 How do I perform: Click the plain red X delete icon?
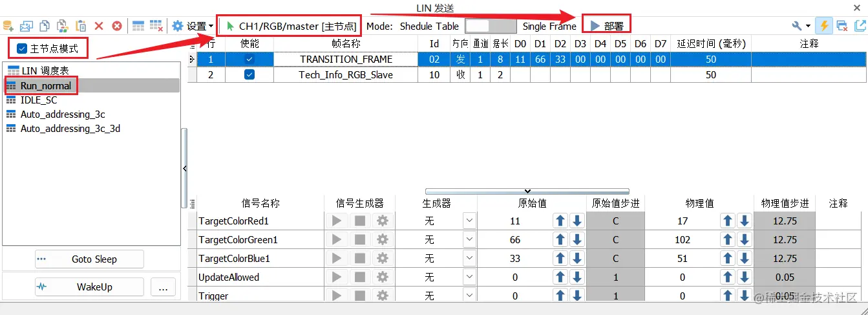point(99,26)
